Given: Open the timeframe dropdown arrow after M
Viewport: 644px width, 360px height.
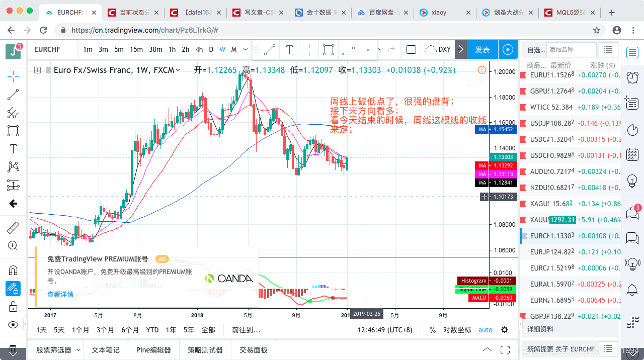Looking at the screenshot, I should (246, 49).
